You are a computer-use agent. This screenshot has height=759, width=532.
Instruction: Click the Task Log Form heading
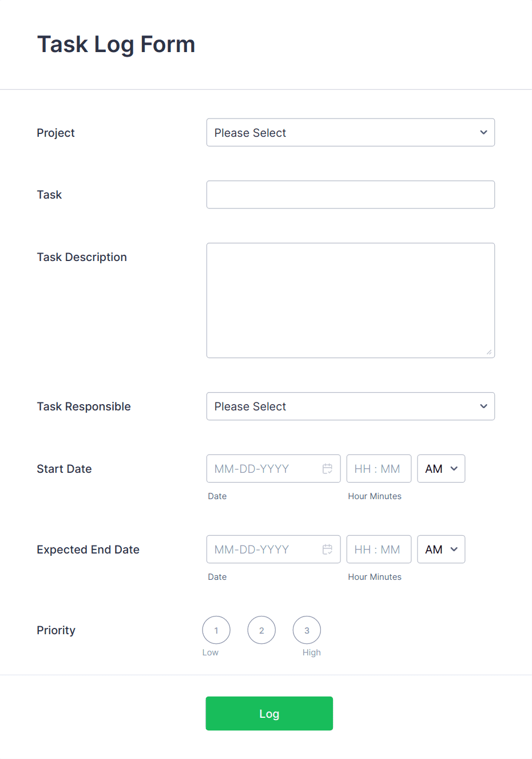(116, 44)
